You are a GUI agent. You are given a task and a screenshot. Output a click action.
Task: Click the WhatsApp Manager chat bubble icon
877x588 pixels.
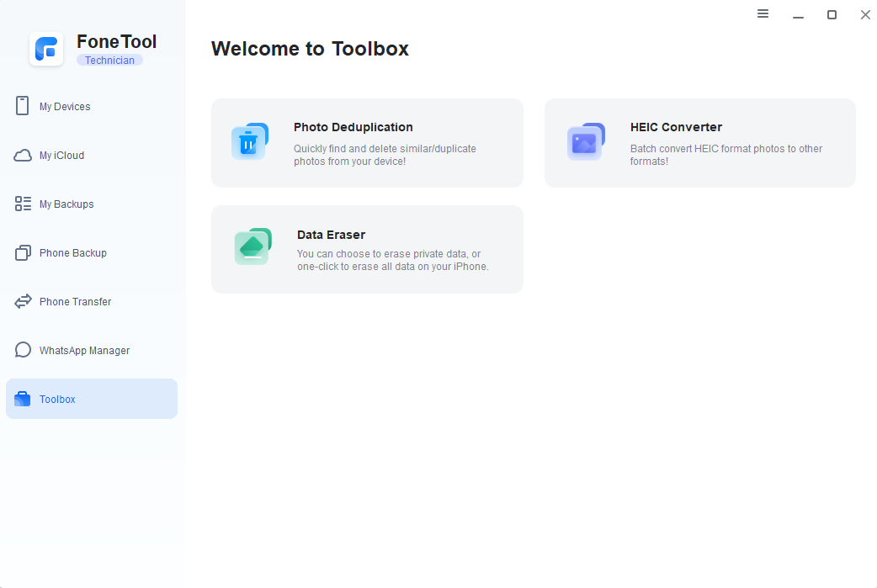coord(23,350)
